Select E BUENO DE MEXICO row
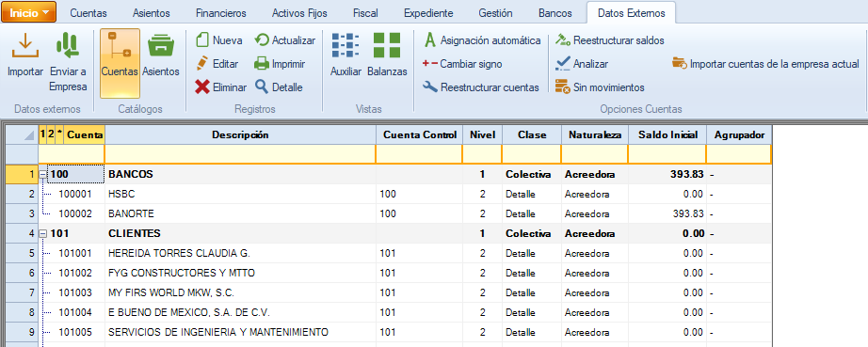Screen dimensions: 868x347 tap(389, 313)
